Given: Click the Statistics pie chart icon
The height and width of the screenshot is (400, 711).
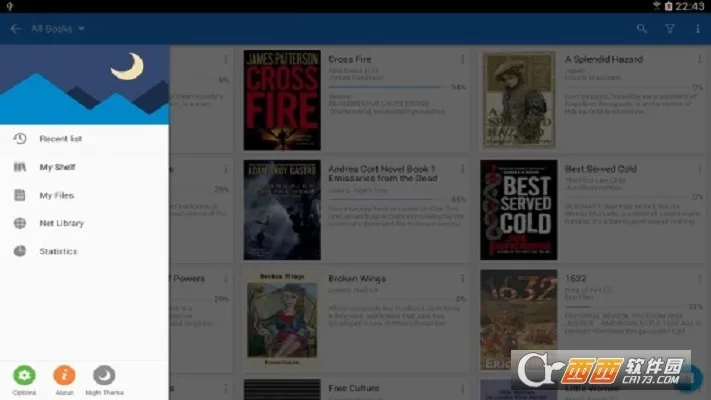Looking at the screenshot, I should pyautogui.click(x=19, y=251).
